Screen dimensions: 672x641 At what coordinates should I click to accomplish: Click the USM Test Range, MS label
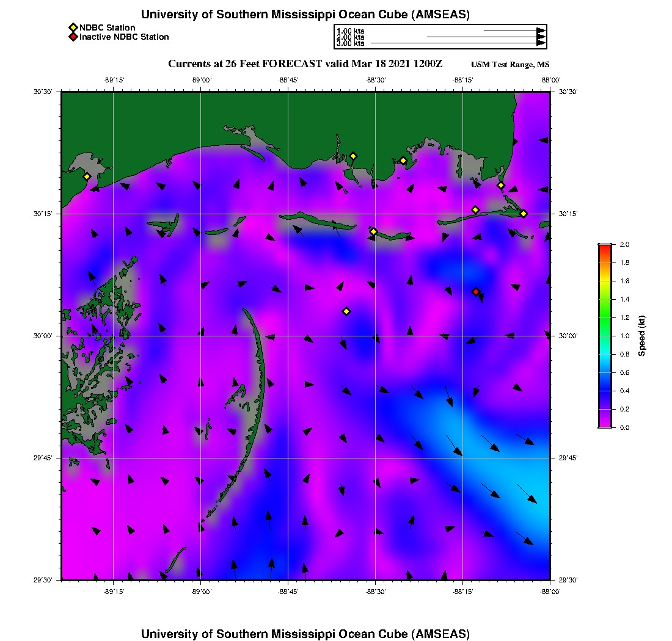point(511,65)
